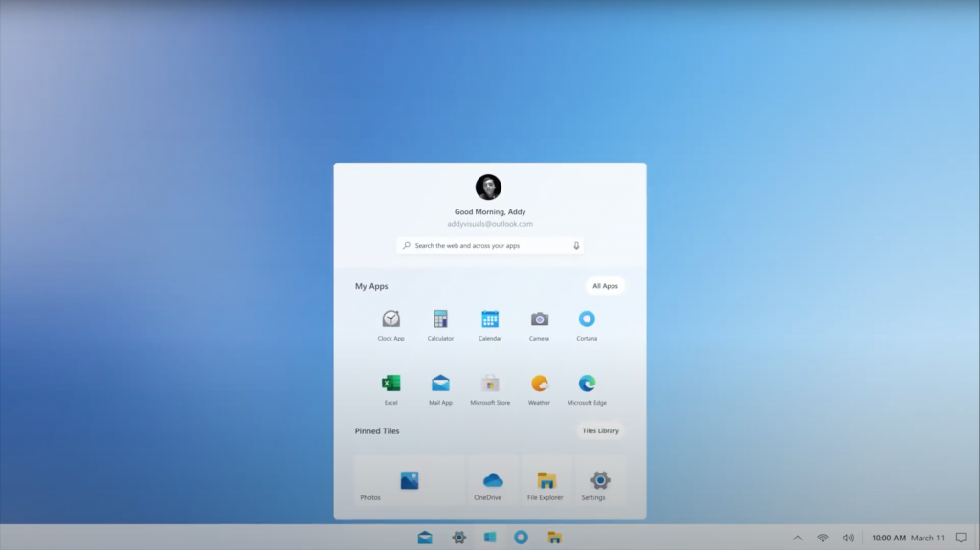Open the Calendar app
Screen dimensions: 980x550
[490, 319]
